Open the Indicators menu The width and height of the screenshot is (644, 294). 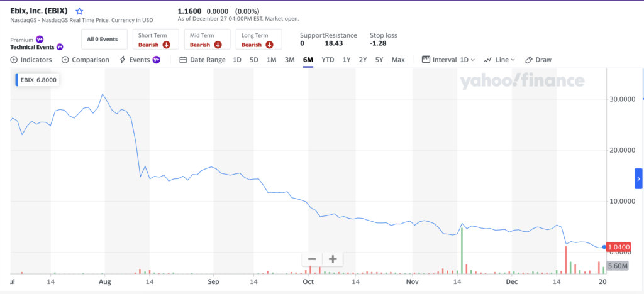coord(31,60)
